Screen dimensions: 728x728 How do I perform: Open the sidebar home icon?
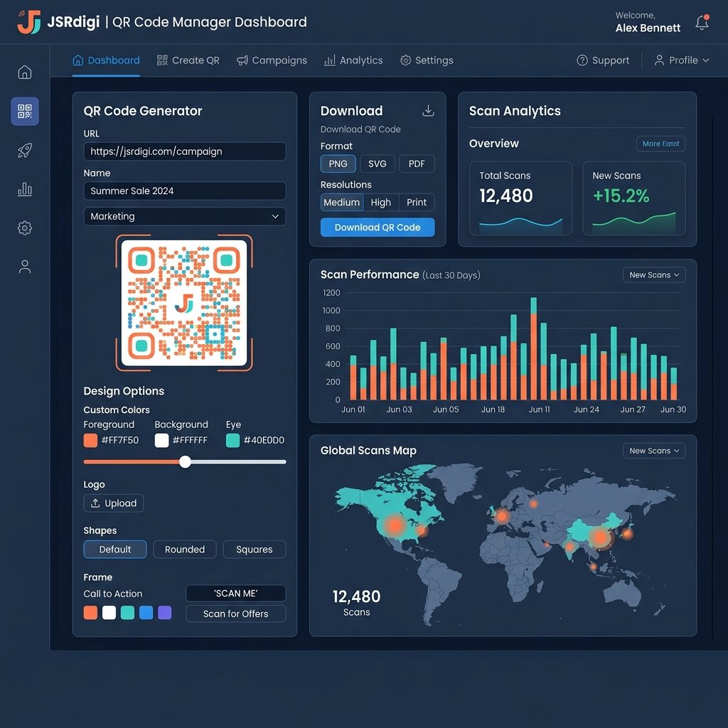click(25, 72)
